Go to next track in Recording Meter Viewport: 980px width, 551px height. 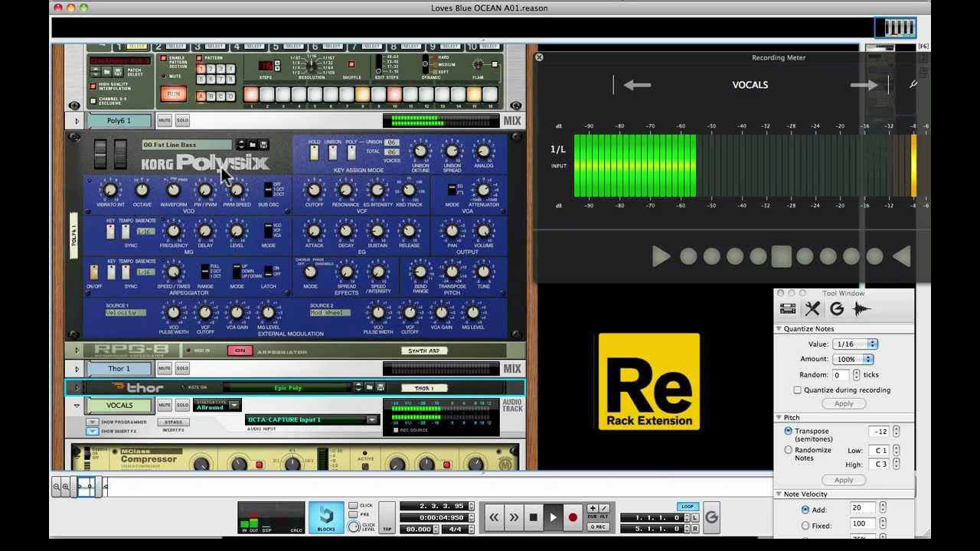coord(864,85)
